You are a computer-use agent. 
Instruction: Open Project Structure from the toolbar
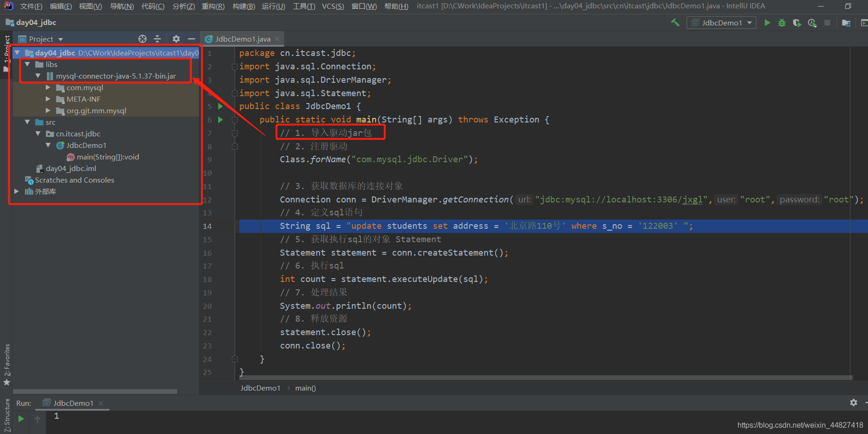point(846,23)
